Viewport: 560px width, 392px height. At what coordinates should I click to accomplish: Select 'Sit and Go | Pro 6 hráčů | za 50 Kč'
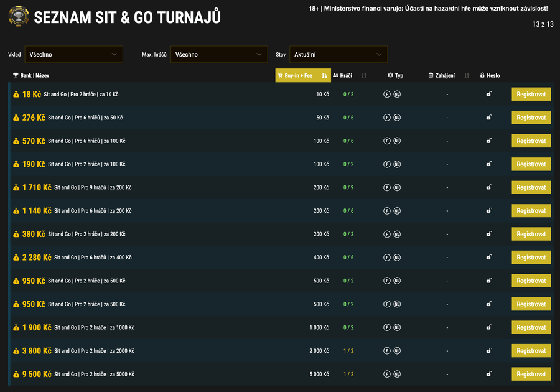tap(85, 118)
